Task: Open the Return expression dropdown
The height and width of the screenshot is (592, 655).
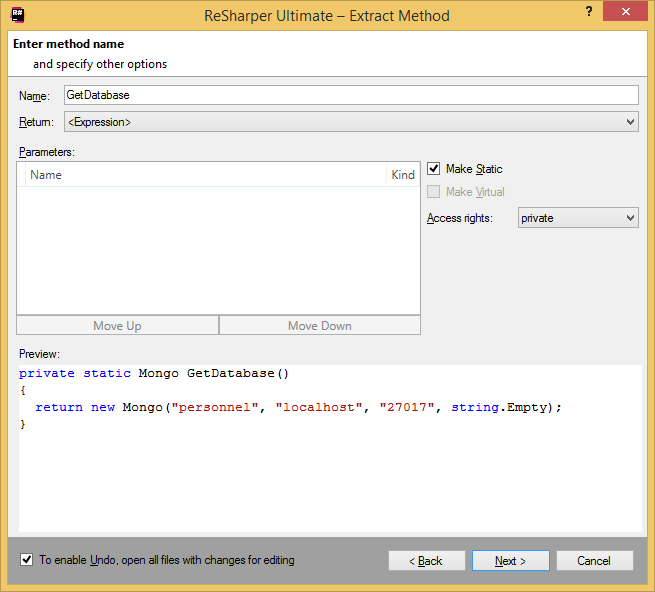Action: [350, 122]
